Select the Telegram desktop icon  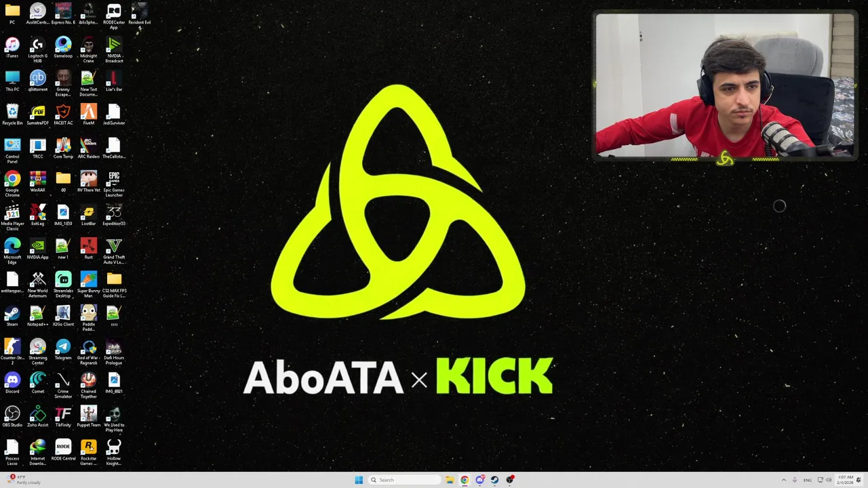tap(63, 350)
